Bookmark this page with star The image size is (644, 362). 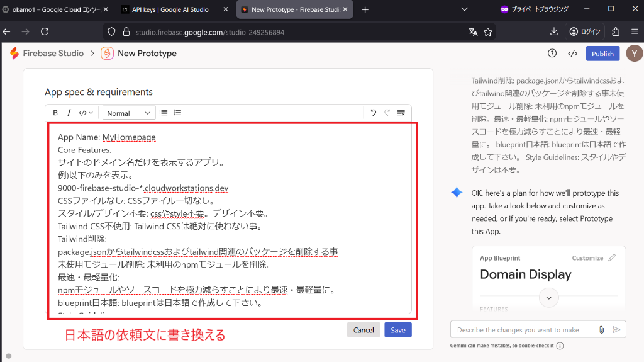(488, 31)
